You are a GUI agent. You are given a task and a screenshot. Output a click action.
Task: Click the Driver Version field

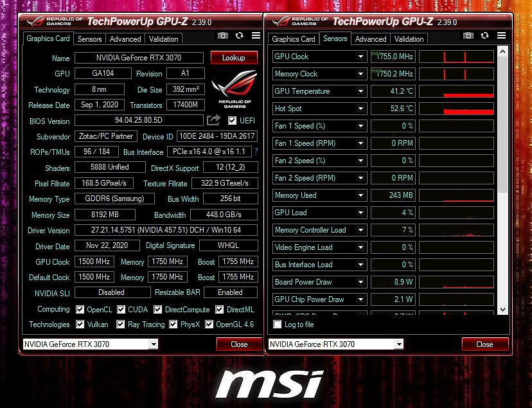tap(166, 230)
